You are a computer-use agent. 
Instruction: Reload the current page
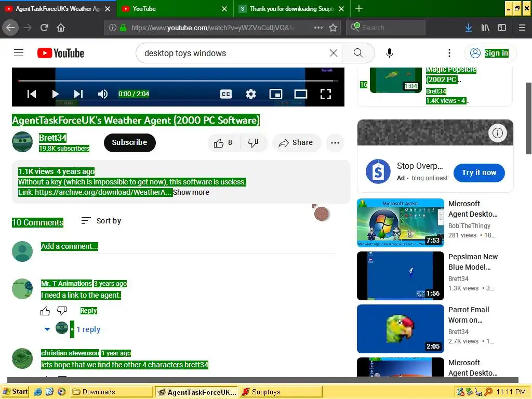[x=44, y=28]
